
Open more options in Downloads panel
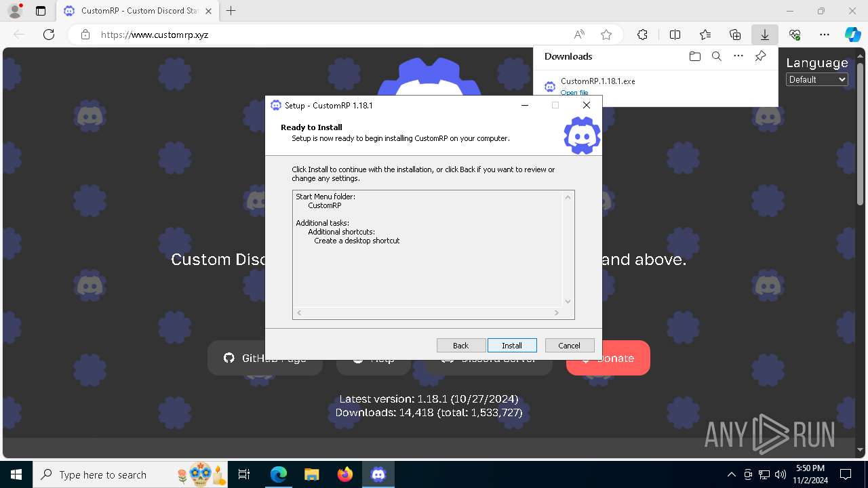738,56
